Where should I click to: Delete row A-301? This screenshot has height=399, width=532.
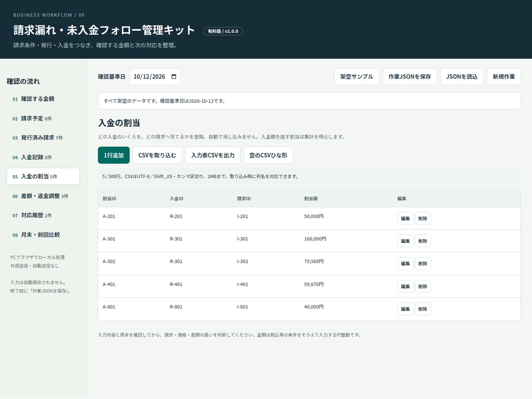tap(423, 241)
